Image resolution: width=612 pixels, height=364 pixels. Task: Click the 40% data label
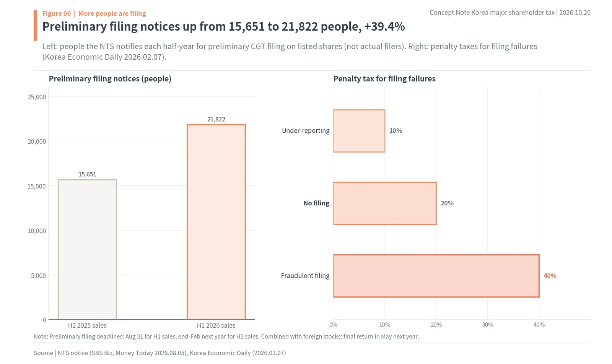[550, 276]
